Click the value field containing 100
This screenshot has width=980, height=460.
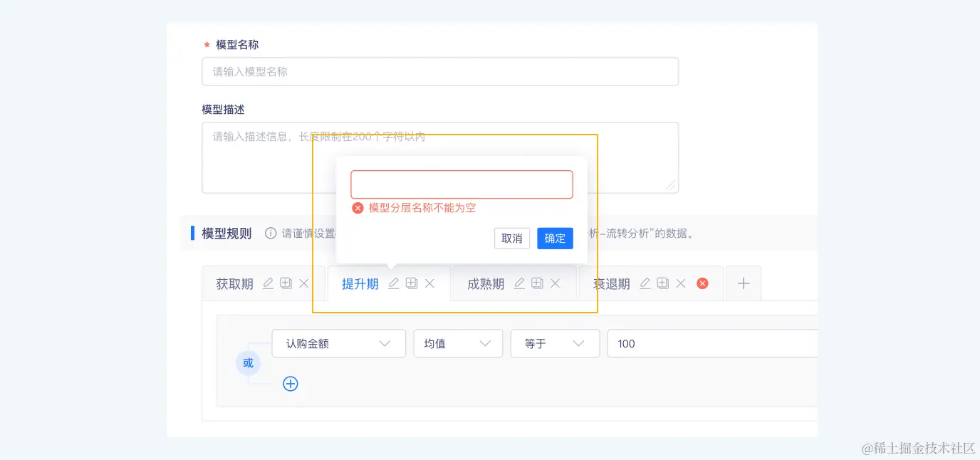(x=712, y=343)
